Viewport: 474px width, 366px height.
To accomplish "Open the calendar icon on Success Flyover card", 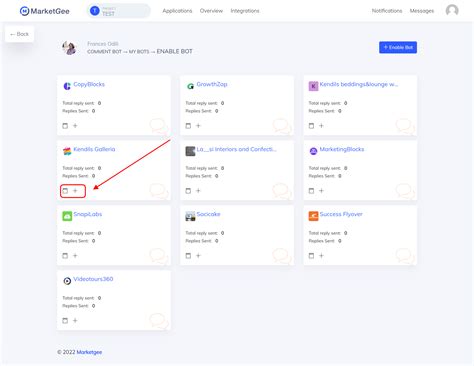I will (311, 256).
